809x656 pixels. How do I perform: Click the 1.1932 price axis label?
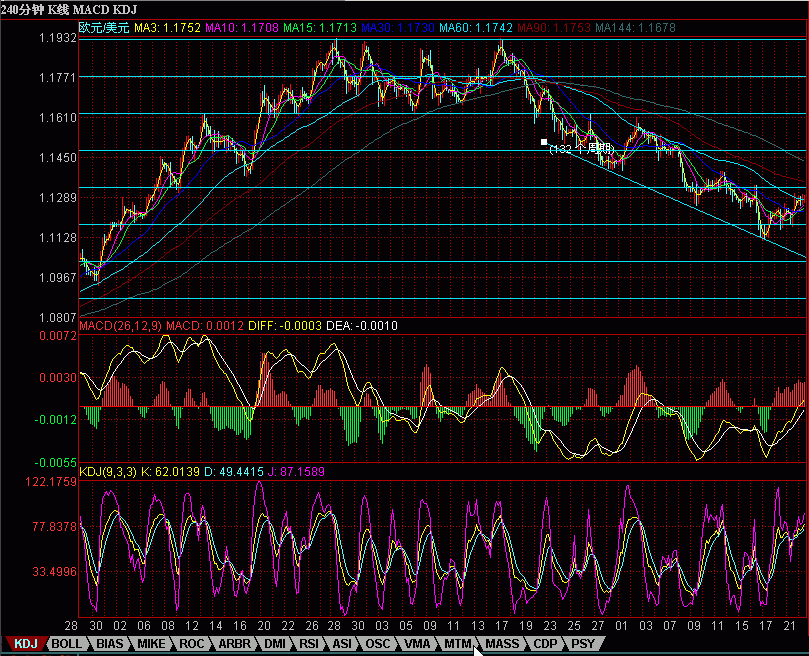(x=58, y=38)
